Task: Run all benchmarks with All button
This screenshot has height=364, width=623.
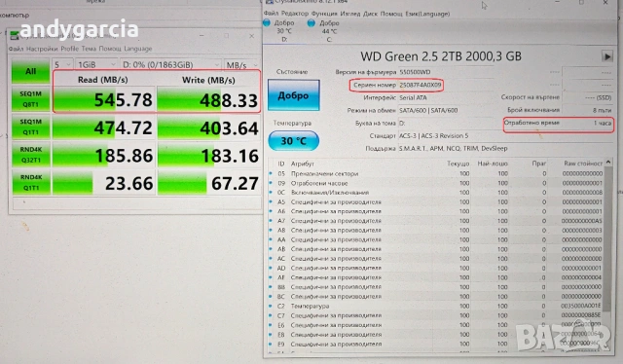Action: click(30, 71)
